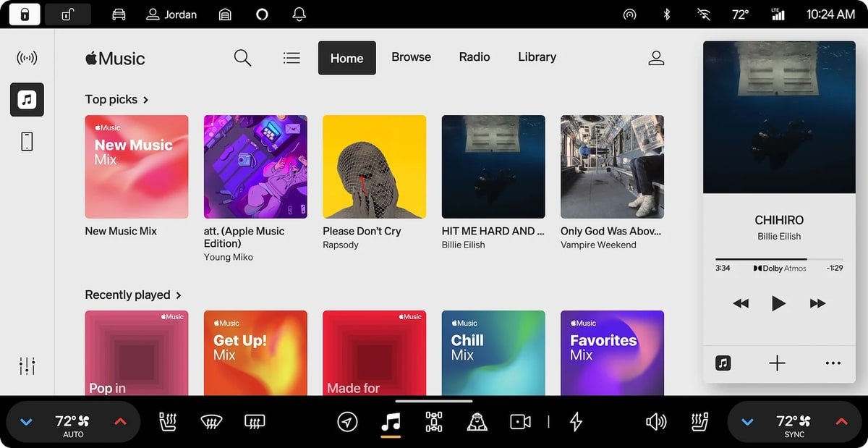The width and height of the screenshot is (868, 448).
Task: Click the CHIHIRO song title
Action: [x=779, y=220]
